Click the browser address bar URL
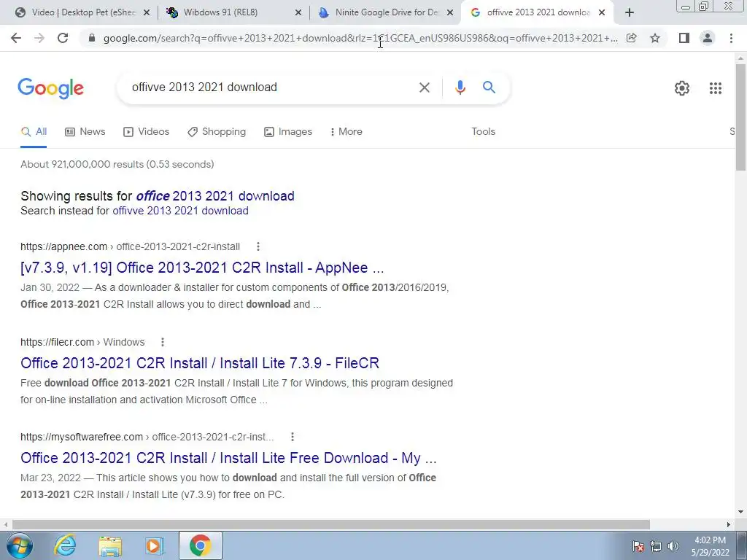Image resolution: width=747 pixels, height=560 pixels. coord(360,38)
